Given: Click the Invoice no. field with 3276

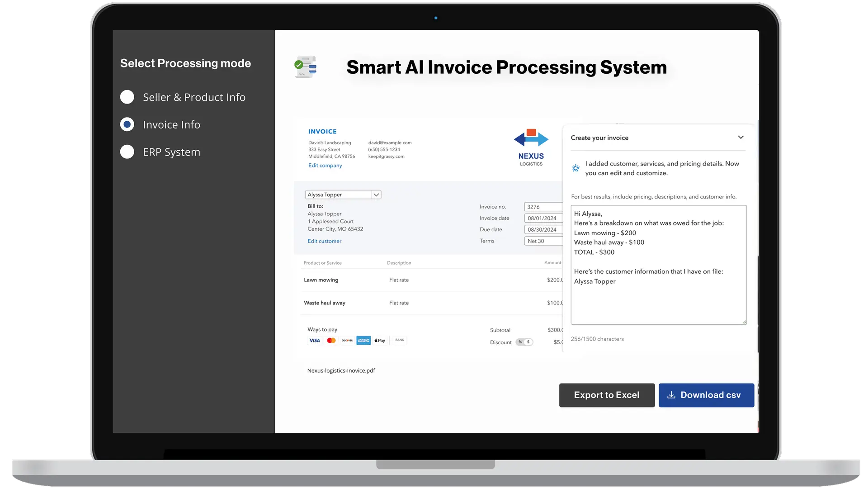Looking at the screenshot, I should click(x=543, y=207).
